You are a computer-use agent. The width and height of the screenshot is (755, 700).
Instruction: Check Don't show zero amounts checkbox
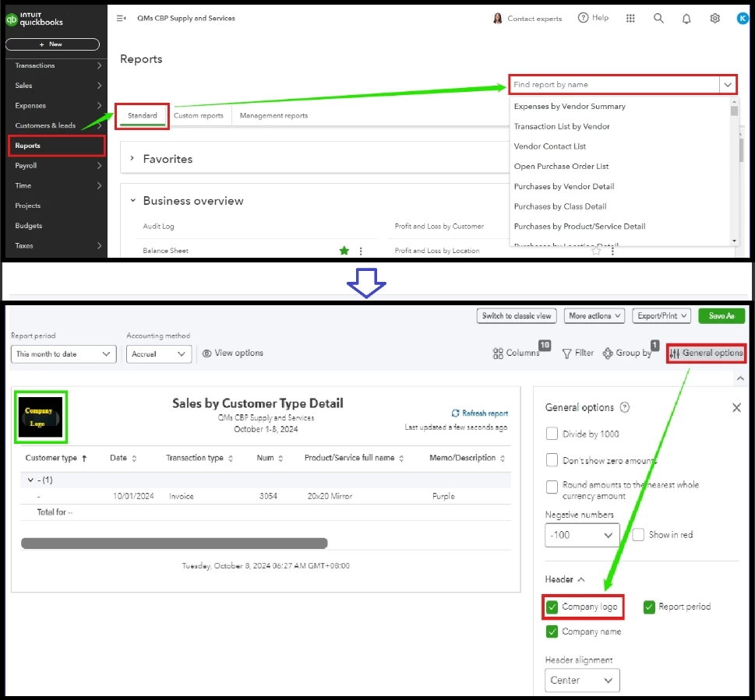click(552, 460)
